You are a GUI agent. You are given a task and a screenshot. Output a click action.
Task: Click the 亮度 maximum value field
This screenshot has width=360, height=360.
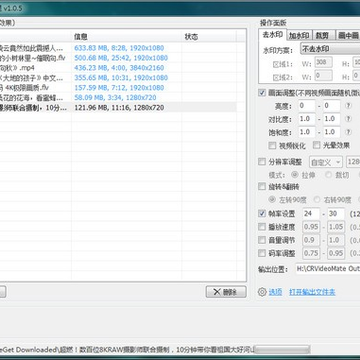coord(331,106)
